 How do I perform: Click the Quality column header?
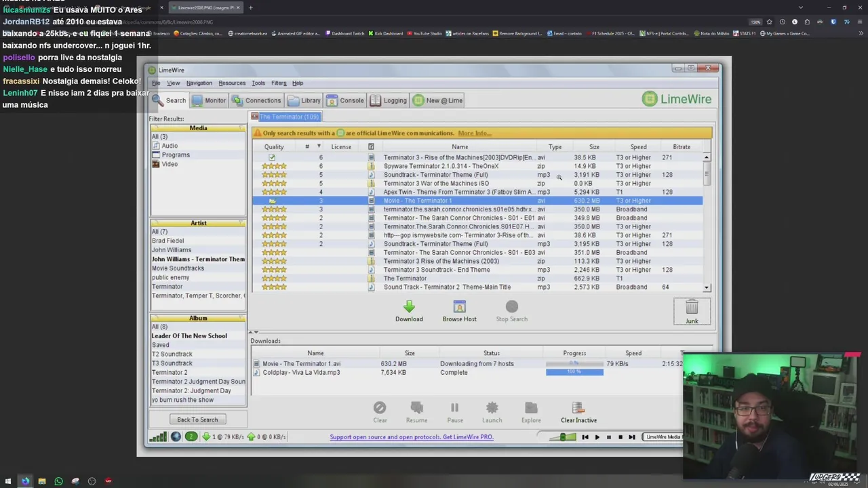[274, 146]
